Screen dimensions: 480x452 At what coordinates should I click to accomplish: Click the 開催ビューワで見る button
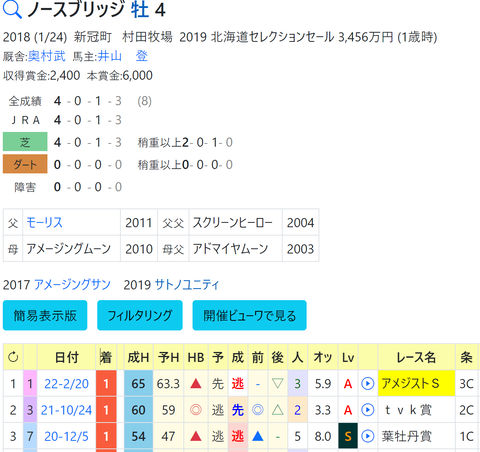click(249, 315)
